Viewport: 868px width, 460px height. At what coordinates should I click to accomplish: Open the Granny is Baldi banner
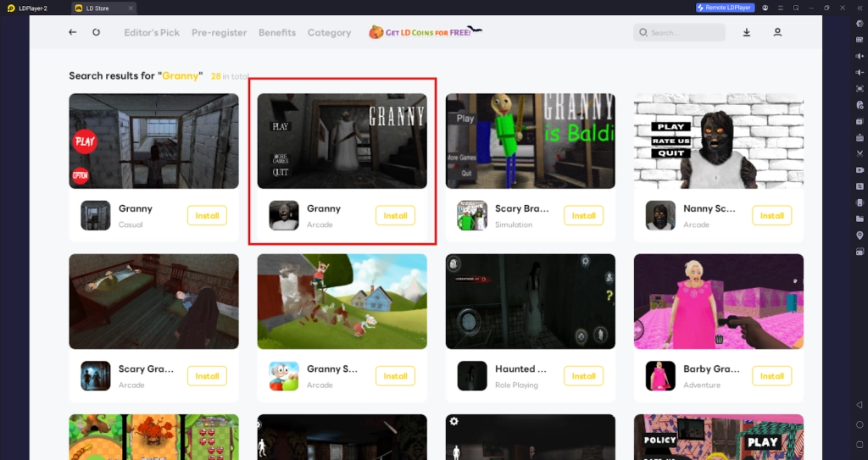pos(531,141)
